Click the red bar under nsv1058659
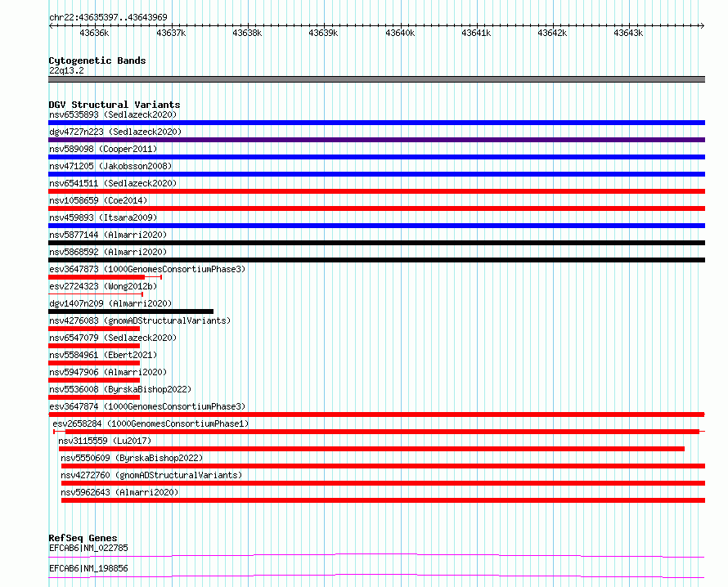Image resolution: width=728 pixels, height=587 pixels. tap(376, 208)
